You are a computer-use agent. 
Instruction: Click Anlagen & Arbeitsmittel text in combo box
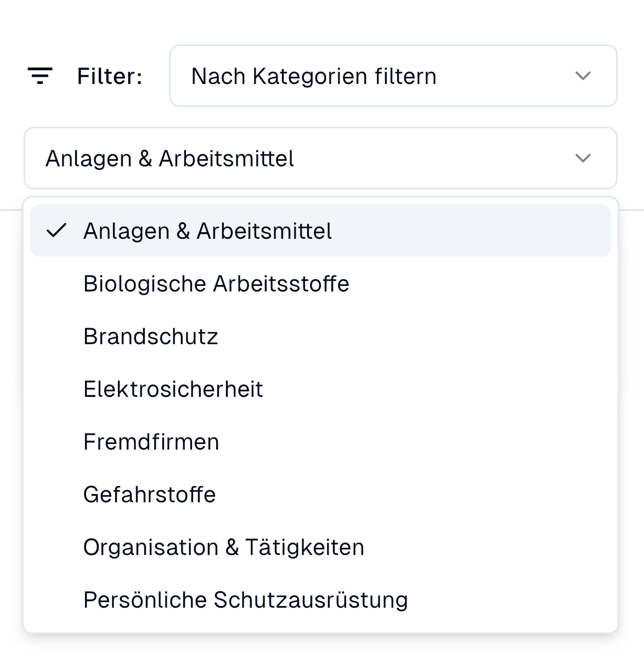coord(170,159)
